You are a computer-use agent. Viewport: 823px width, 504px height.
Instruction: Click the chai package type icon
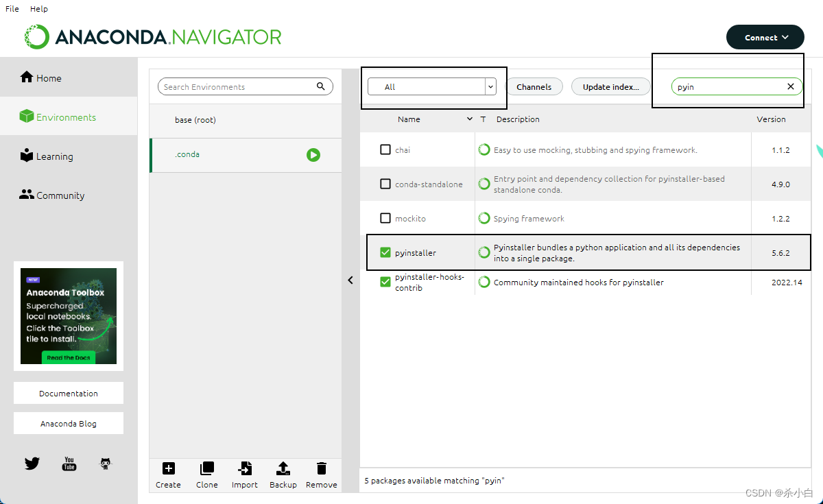coord(484,149)
